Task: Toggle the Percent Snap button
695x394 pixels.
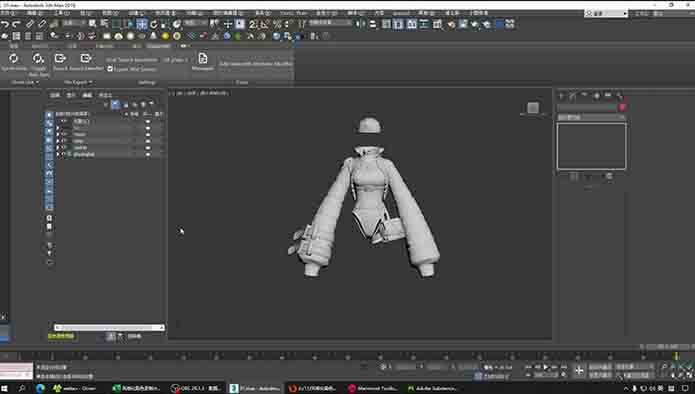Action: pyautogui.click(x=277, y=24)
